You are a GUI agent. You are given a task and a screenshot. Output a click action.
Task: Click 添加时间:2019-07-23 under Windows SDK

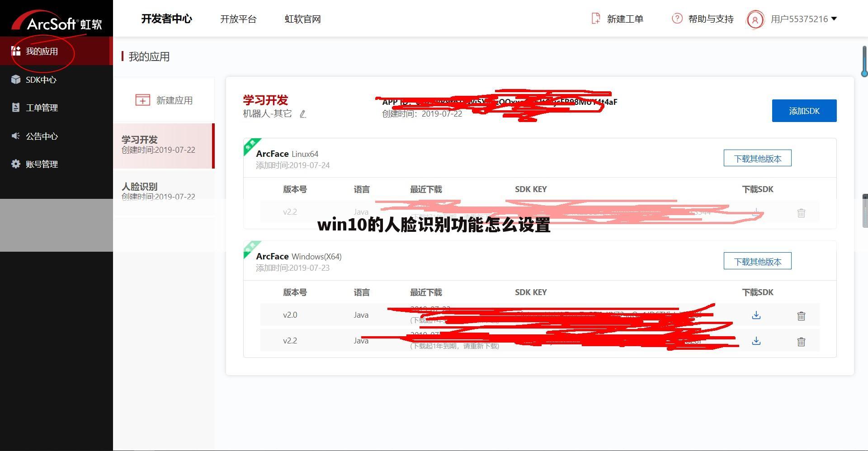click(x=293, y=268)
